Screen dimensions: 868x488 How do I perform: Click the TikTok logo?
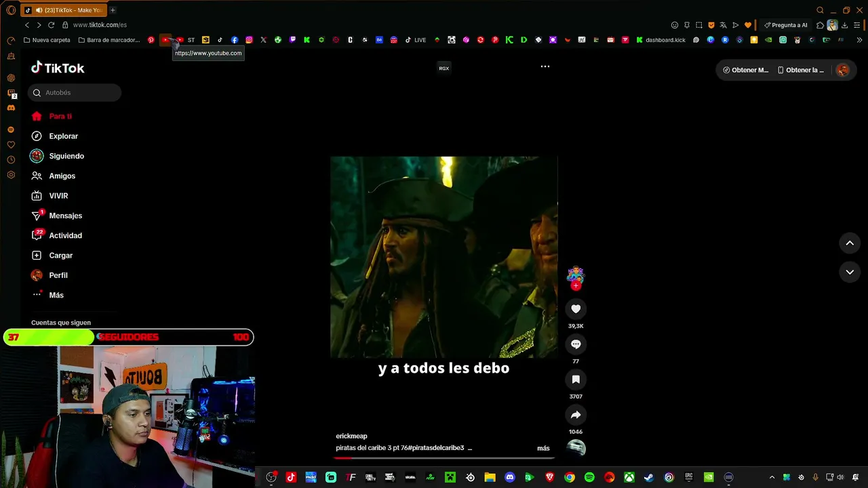(58, 68)
